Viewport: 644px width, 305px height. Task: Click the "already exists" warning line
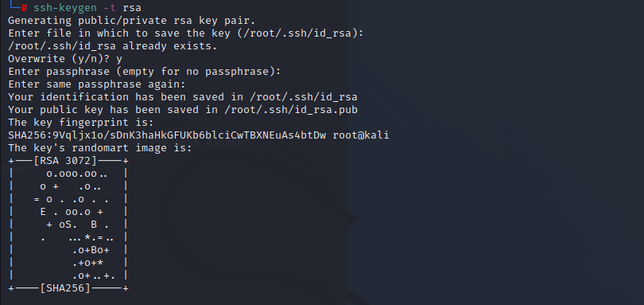click(113, 46)
